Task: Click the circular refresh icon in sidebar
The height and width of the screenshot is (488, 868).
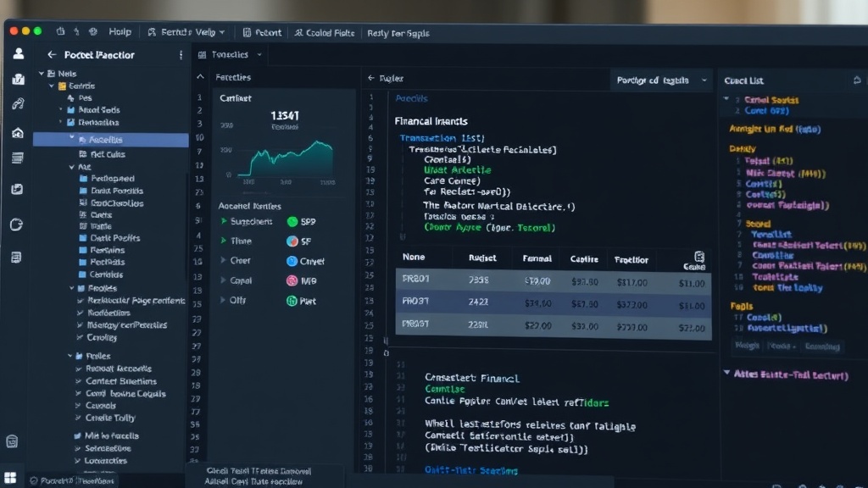Action: (17, 225)
